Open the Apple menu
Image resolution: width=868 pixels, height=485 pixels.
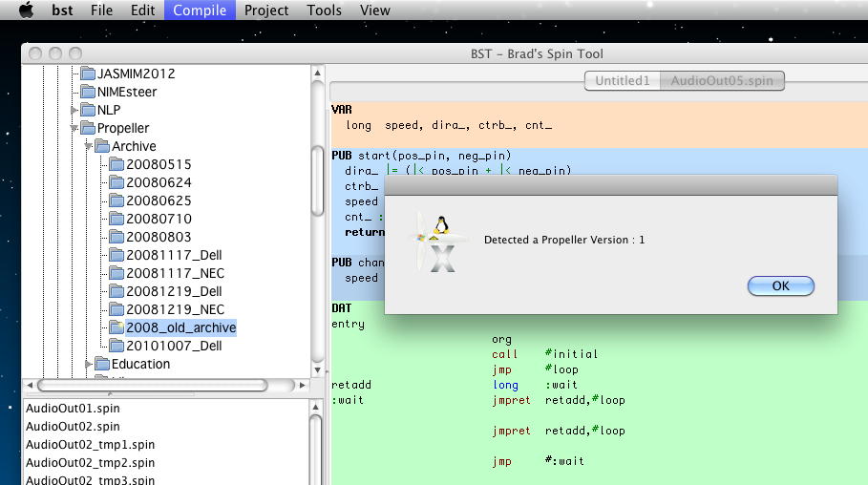[26, 11]
